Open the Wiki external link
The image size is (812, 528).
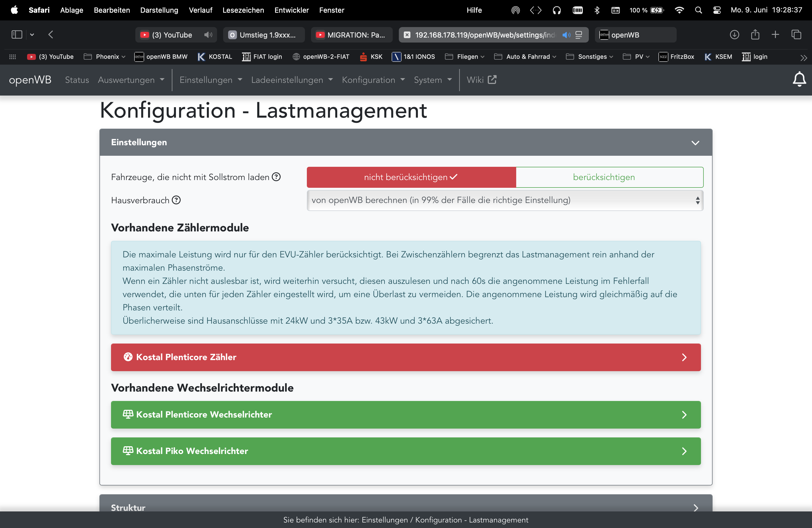[x=481, y=80]
